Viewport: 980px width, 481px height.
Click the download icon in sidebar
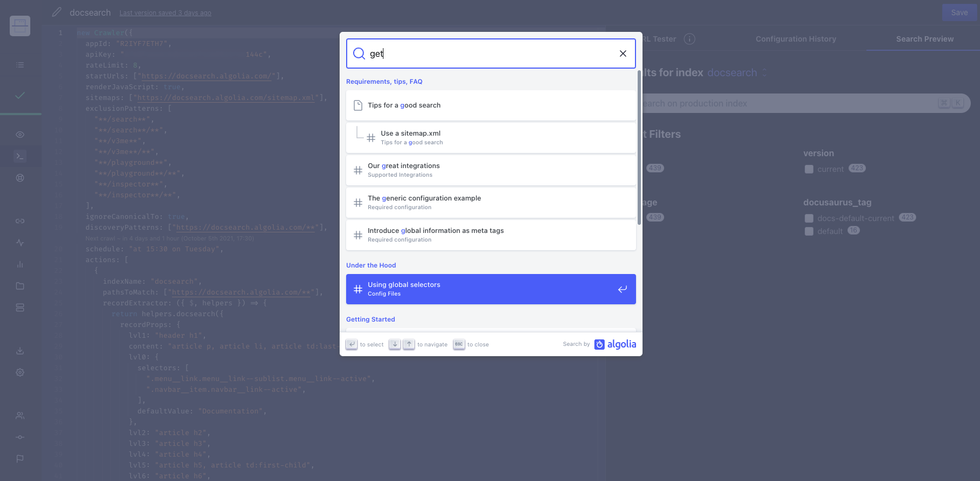(20, 351)
